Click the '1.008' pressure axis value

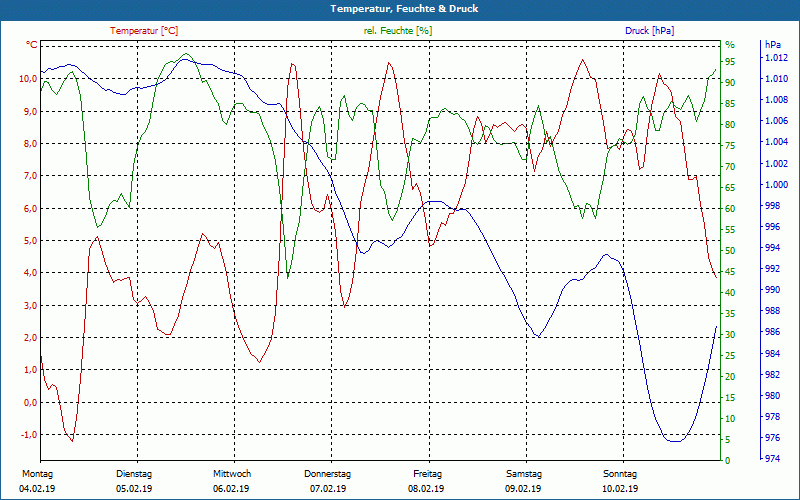pyautogui.click(x=776, y=99)
